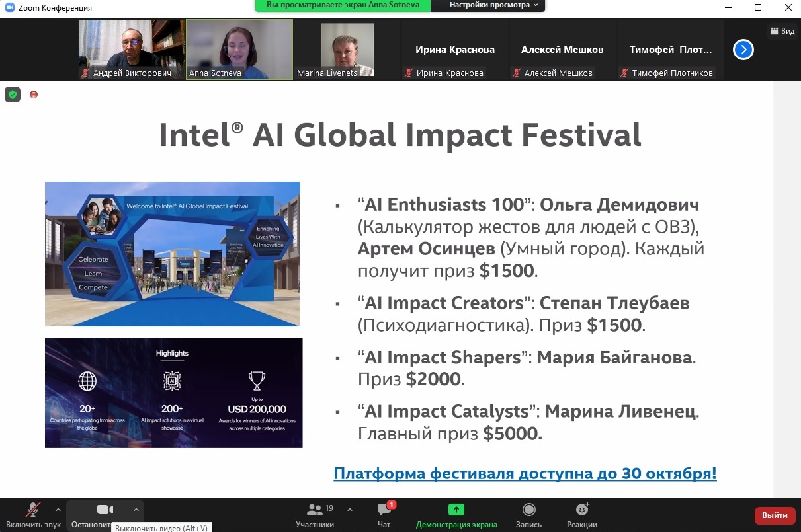Screen dimensions: 801x532
Task: Click the name Артем Осинцев on slide
Action: tap(426, 249)
